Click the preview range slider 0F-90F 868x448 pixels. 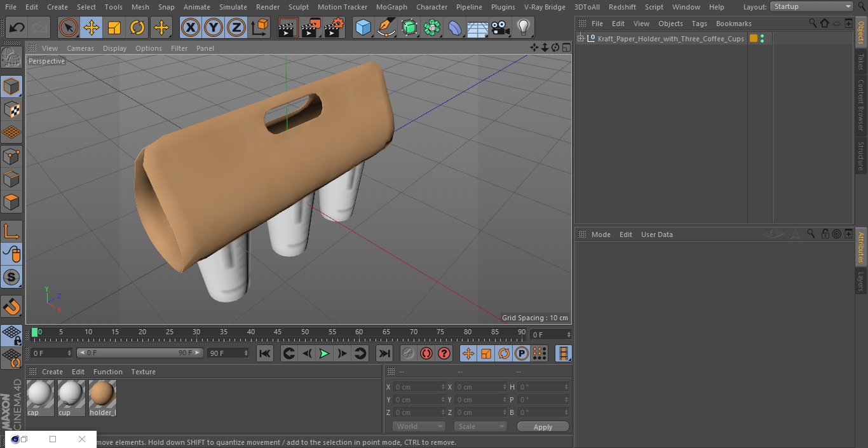(140, 353)
